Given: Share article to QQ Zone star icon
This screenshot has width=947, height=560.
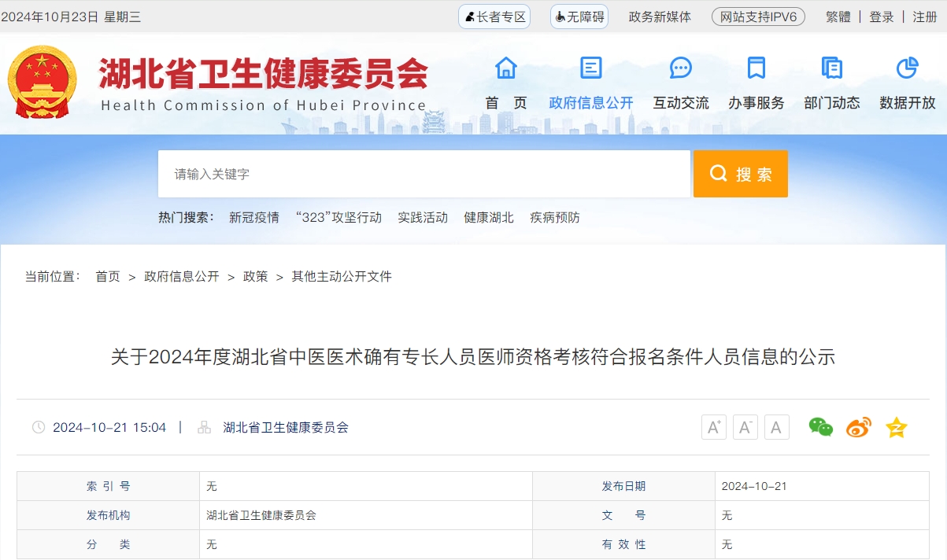Looking at the screenshot, I should coord(897,427).
